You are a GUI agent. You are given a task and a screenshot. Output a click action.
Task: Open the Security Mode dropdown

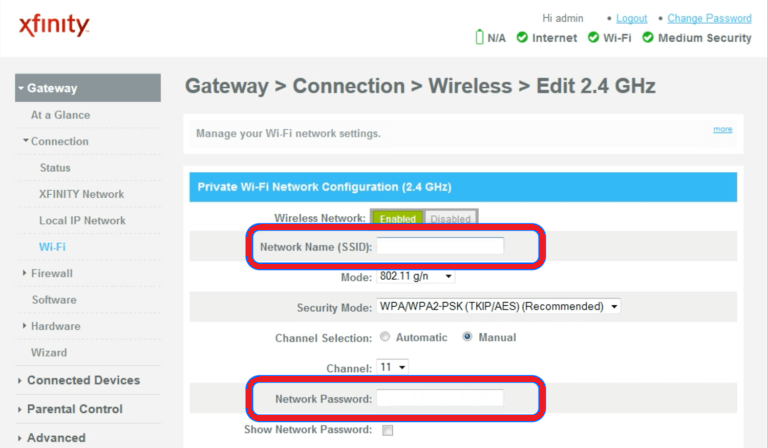[499, 306]
